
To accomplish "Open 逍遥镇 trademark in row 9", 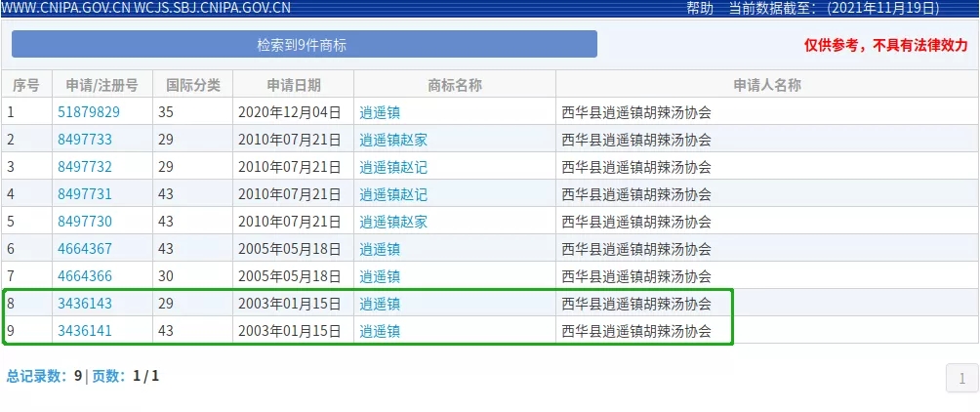I will coord(380,331).
